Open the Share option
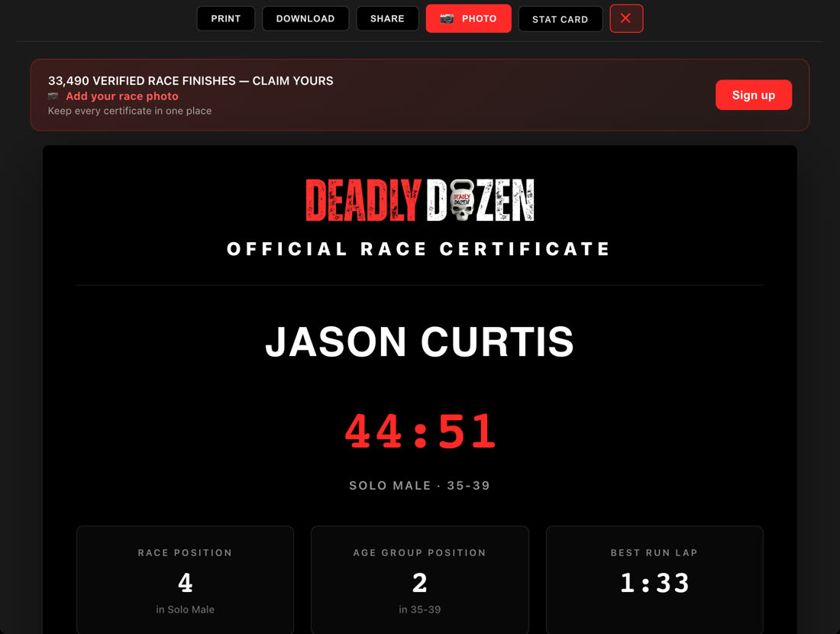 click(x=387, y=19)
